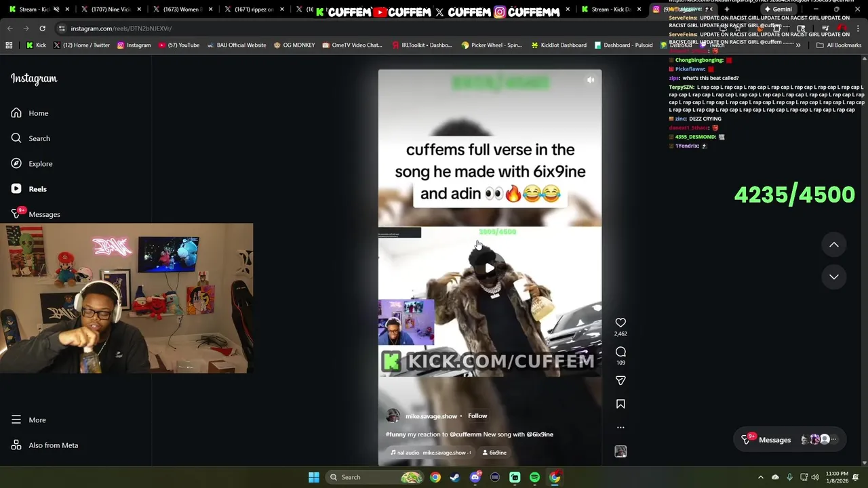Click the Instagram logo

34,79
